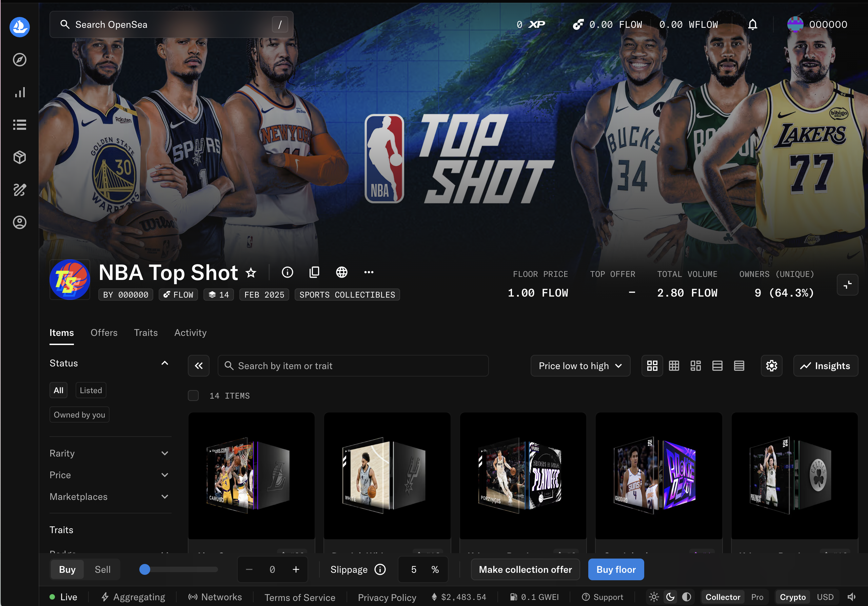Show Slippage info tooltip icon
The width and height of the screenshot is (868, 606).
pos(380,569)
